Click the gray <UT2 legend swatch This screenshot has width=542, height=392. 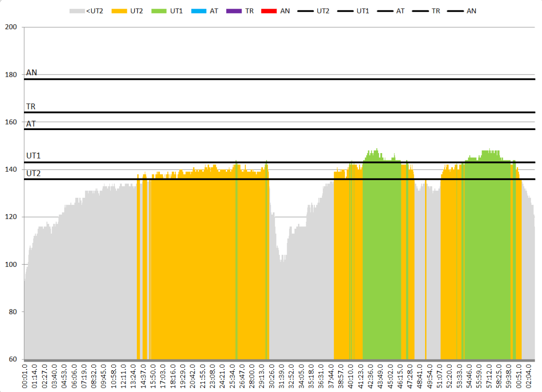(77, 11)
